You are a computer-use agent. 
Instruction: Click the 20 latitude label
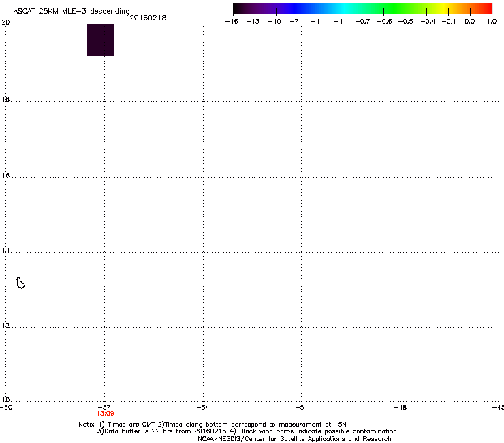(5, 22)
